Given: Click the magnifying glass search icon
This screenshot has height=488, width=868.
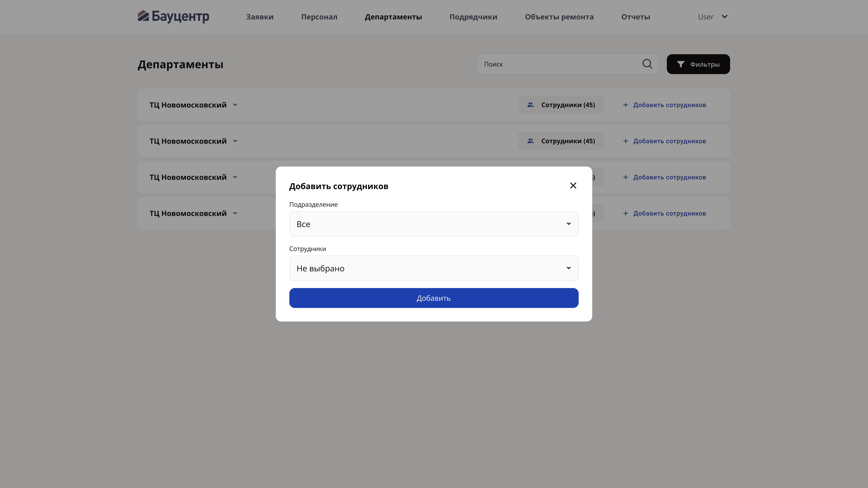Looking at the screenshot, I should tap(647, 64).
